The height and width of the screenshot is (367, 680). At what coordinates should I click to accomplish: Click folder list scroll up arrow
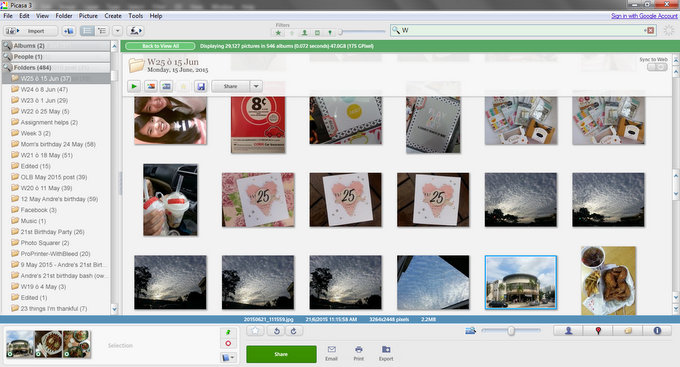[114, 46]
